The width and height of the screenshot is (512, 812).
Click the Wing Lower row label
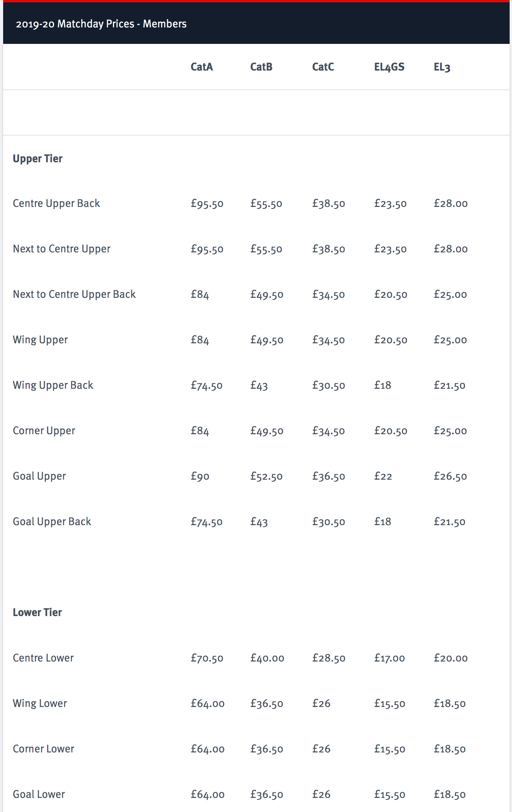(40, 703)
